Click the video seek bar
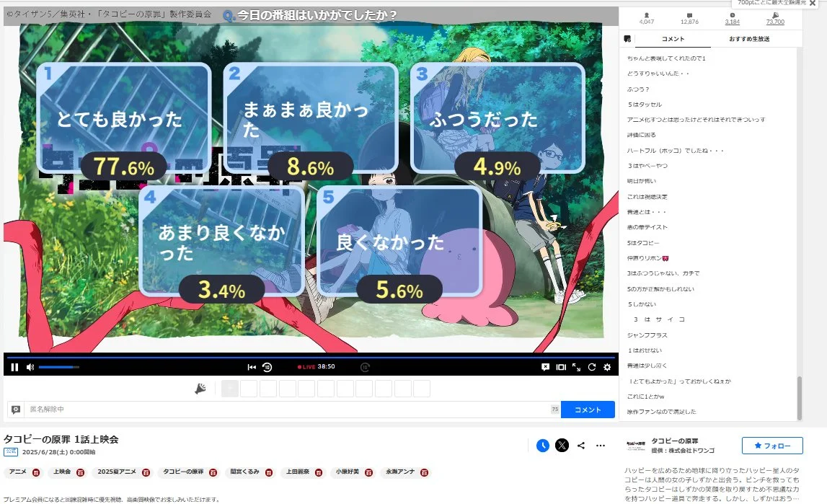This screenshot has width=827, height=504. pos(311,357)
